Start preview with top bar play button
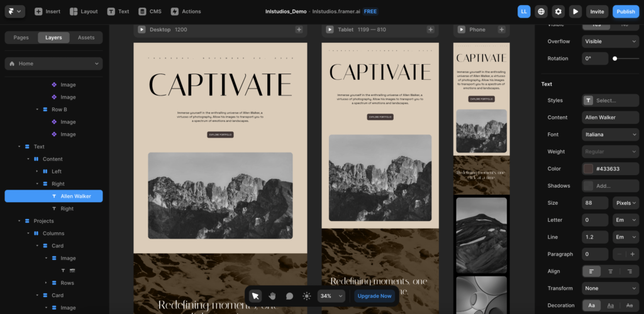The width and height of the screenshot is (644, 314). click(x=575, y=11)
